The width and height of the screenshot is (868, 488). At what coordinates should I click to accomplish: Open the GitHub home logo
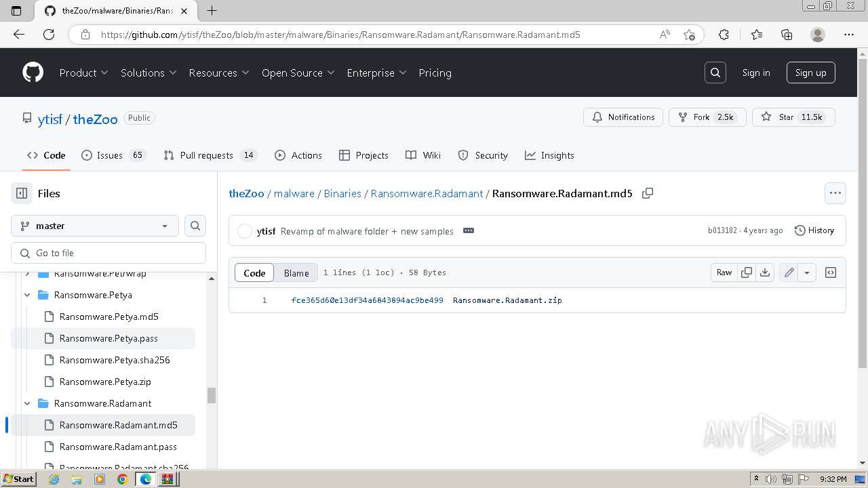(33, 73)
